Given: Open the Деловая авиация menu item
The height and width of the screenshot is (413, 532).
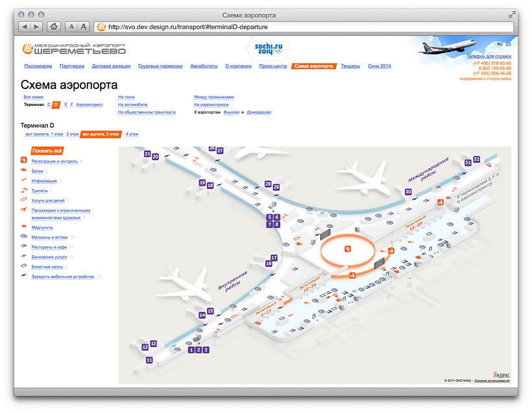Looking at the screenshot, I should point(112,66).
